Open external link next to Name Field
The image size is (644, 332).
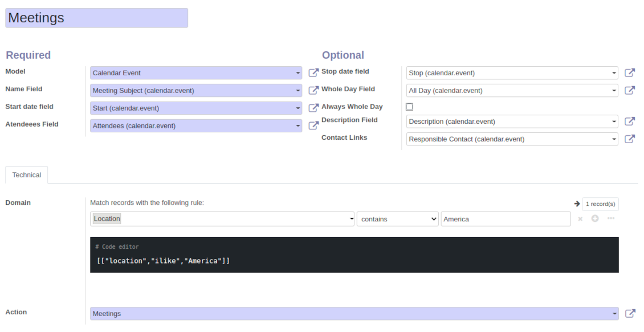coord(313,90)
